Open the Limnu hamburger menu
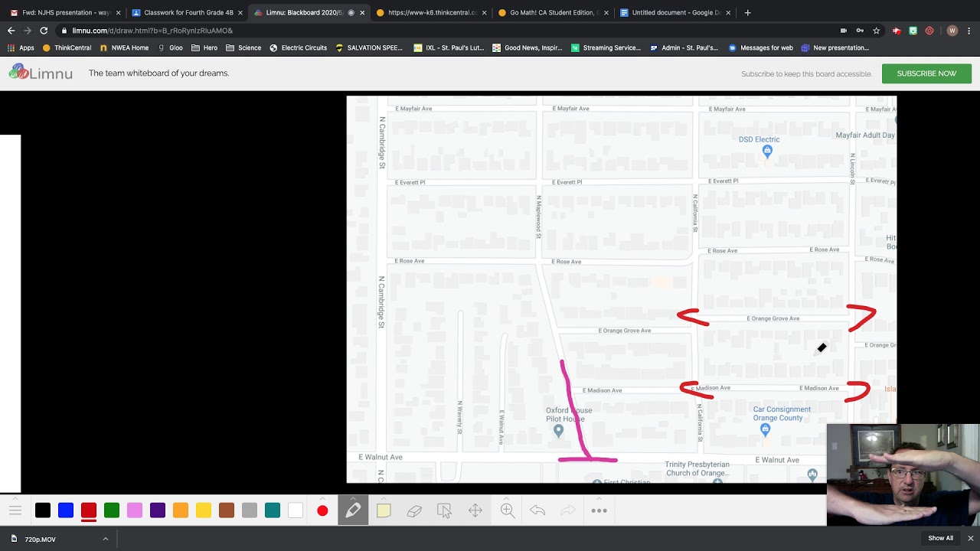This screenshot has width=980, height=551. pos(15,510)
